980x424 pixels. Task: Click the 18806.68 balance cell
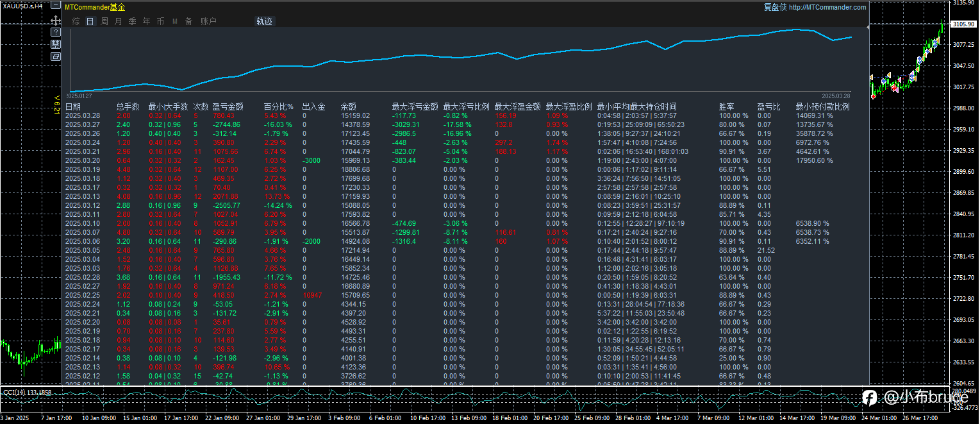(x=355, y=169)
